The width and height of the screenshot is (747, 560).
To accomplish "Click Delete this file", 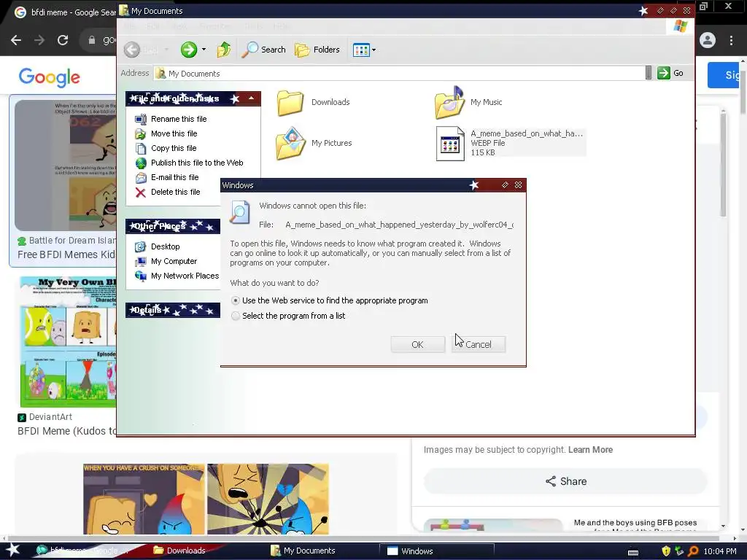I will [x=175, y=192].
